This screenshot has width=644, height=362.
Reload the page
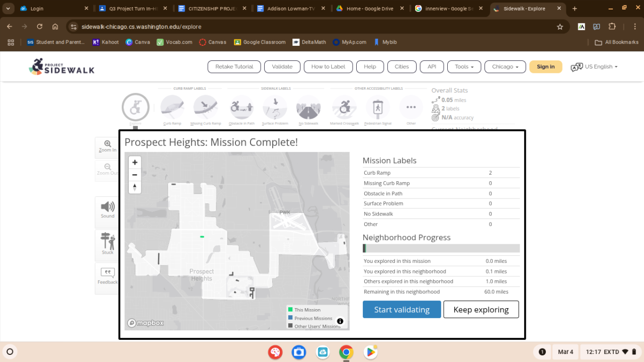point(40,27)
